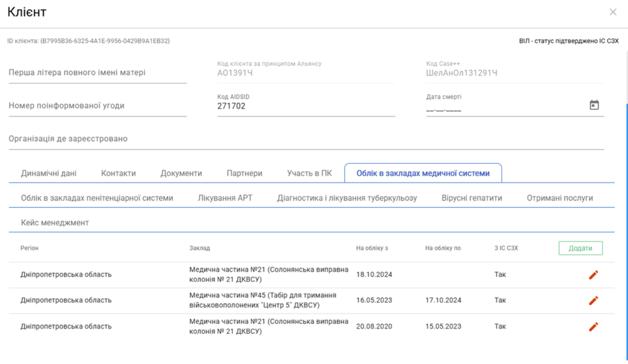Click Так in the 16.05.2023 row
This screenshot has height=364, width=628.
coord(500,300)
